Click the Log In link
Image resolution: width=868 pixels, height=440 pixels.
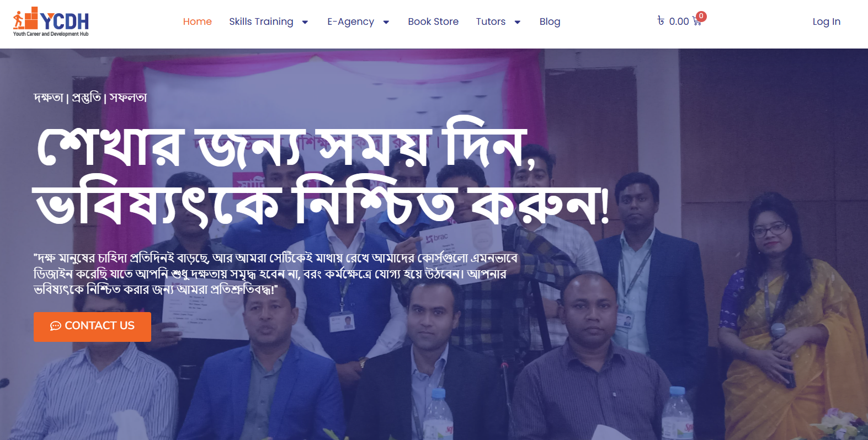[826, 22]
